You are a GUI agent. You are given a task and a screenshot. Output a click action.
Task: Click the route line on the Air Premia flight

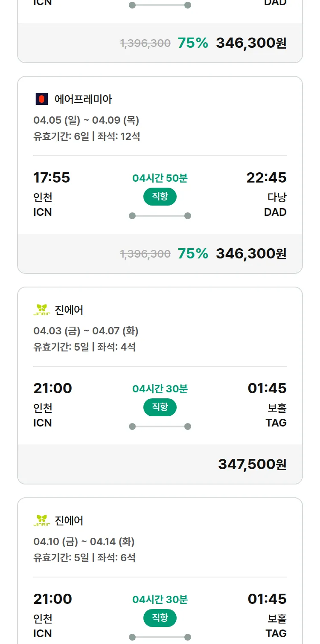point(160,216)
